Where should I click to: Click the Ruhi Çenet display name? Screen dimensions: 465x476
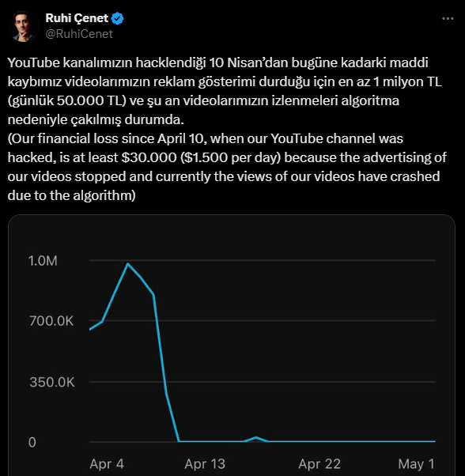77,18
